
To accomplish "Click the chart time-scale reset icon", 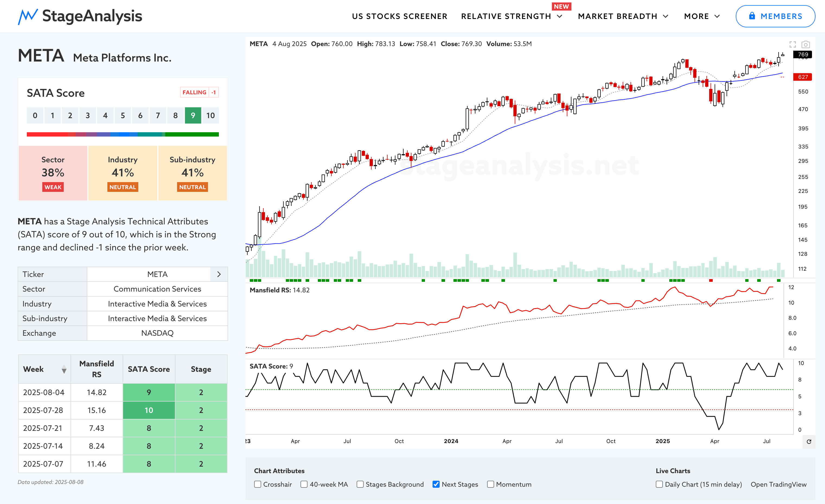I will 809,441.
